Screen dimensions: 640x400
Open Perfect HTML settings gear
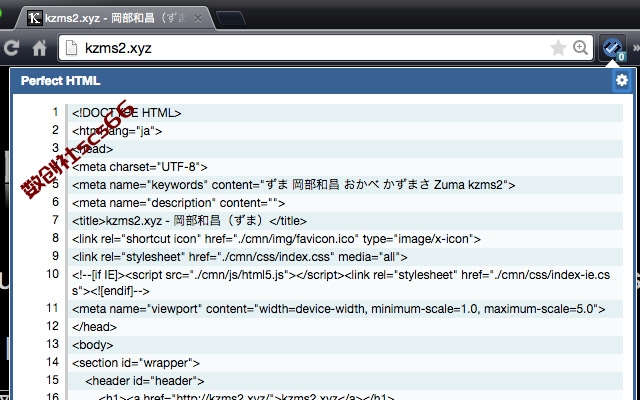click(622, 80)
